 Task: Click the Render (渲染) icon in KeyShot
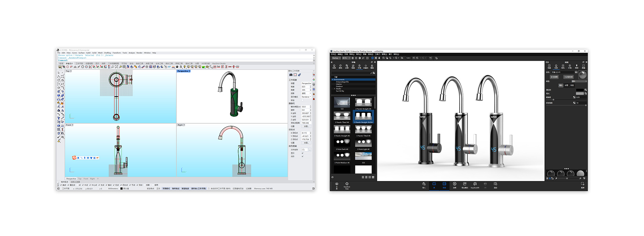[495, 185]
